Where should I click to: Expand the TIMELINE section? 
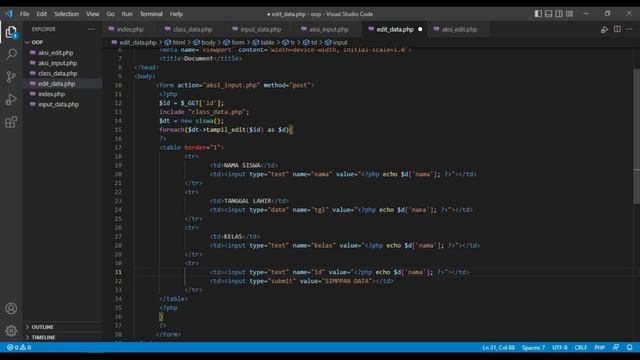[x=43, y=338]
